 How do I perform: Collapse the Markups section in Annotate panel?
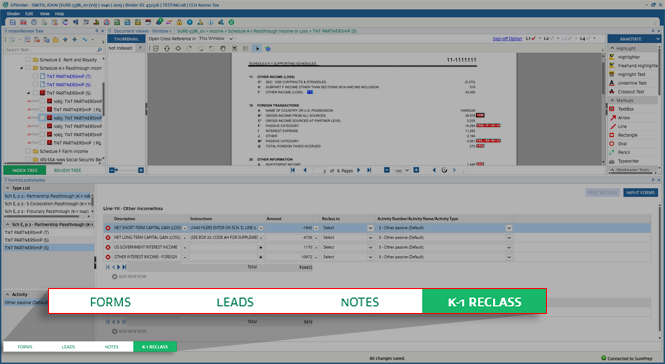coord(612,101)
